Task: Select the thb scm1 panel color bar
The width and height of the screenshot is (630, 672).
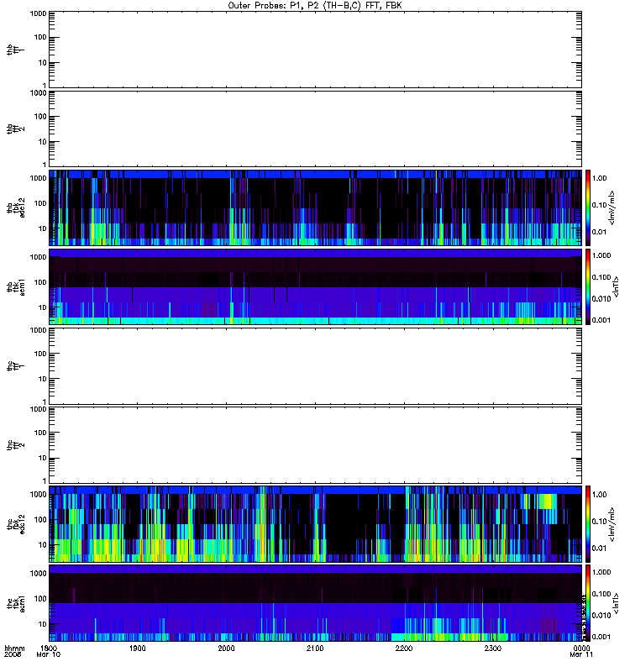Action: coord(588,286)
